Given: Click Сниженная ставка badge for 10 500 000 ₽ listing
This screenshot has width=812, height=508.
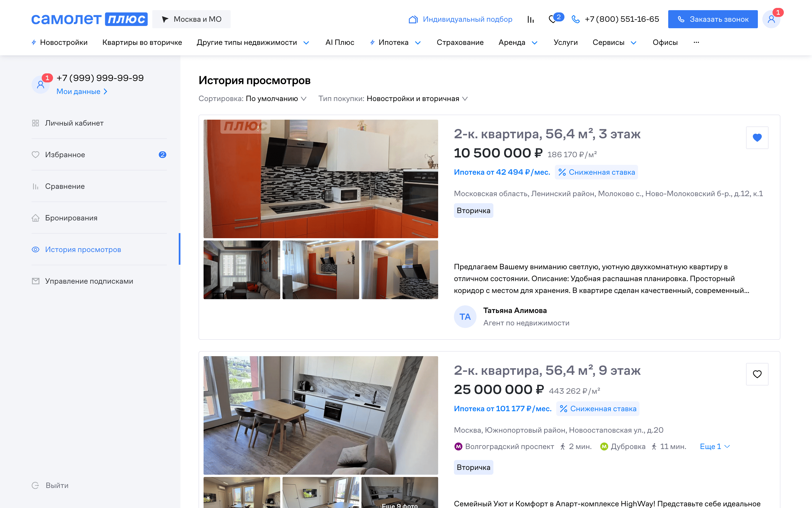Looking at the screenshot, I should coord(596,172).
